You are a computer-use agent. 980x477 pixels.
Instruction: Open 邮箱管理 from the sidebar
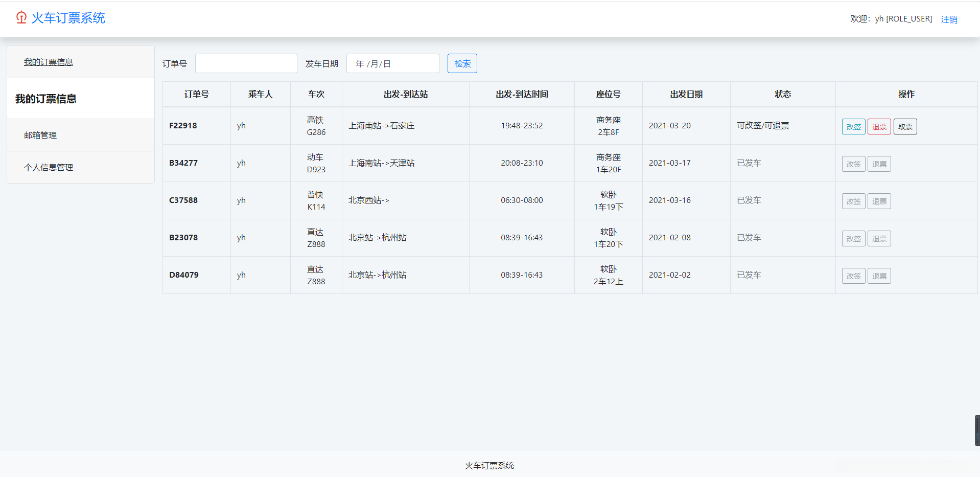[x=41, y=135]
